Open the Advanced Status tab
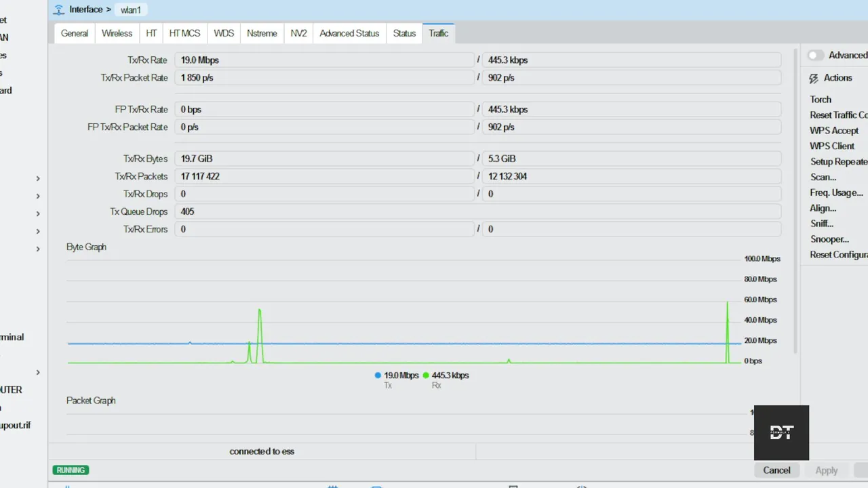This screenshot has width=868, height=488. [349, 33]
